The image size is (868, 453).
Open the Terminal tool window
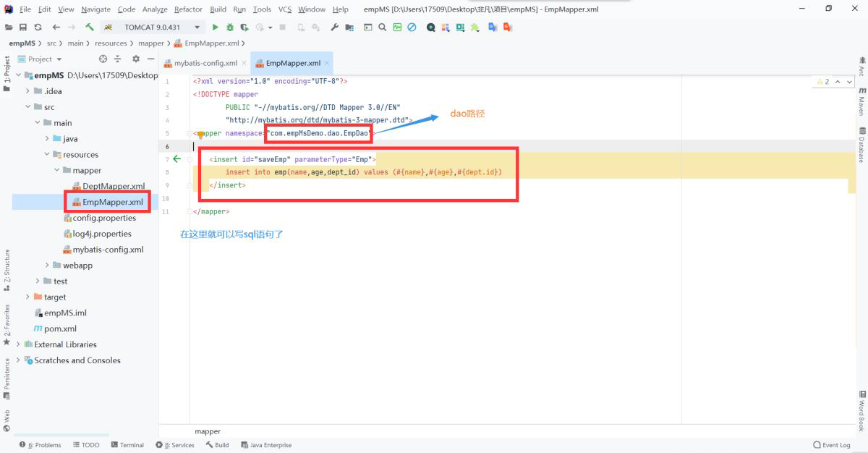pos(127,445)
